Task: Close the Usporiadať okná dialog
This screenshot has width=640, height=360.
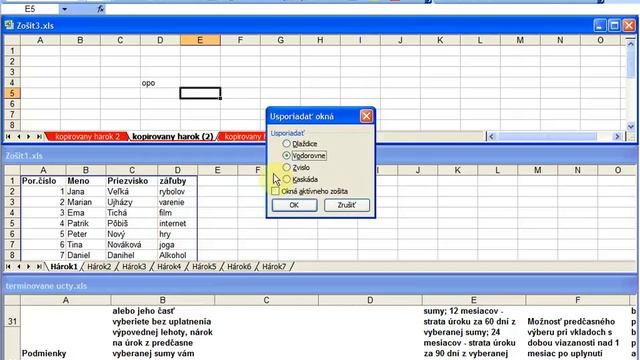Action: [x=366, y=116]
